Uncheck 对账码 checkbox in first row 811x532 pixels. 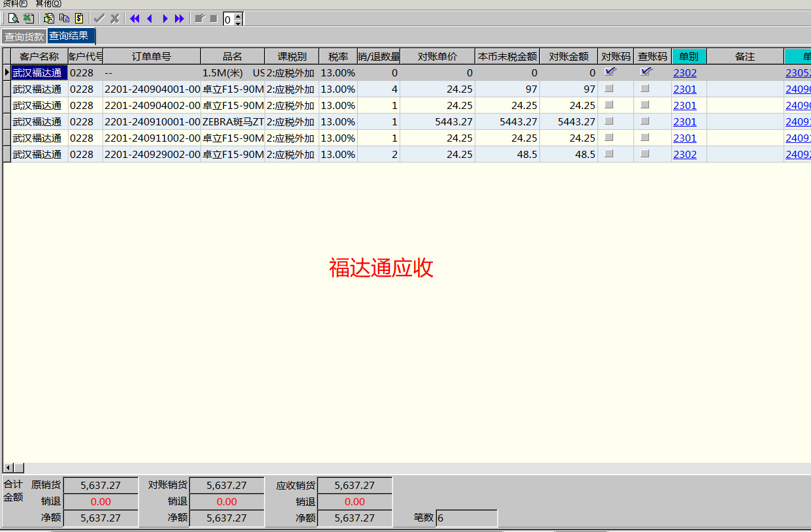[610, 72]
